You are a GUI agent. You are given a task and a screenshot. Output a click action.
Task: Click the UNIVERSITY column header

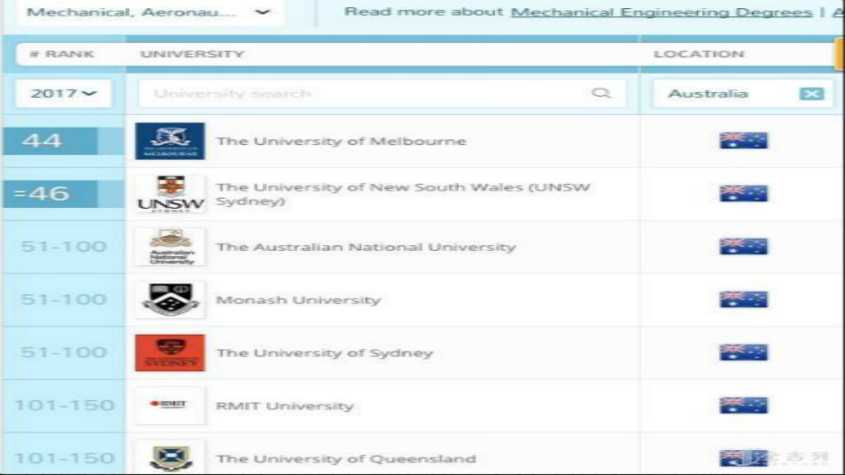192,54
